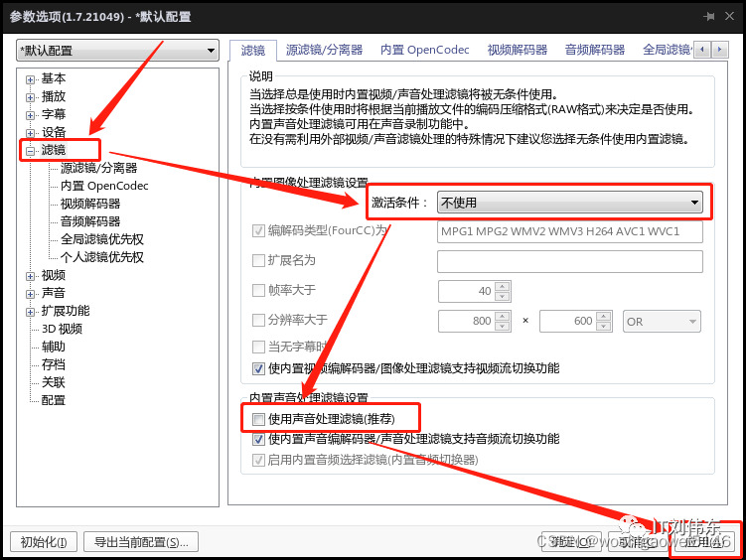Viewport: 746px width, 560px height.
Task: Click the 确定 button
Action: point(571,541)
